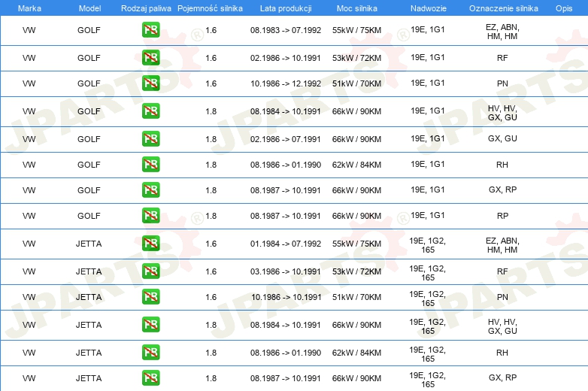Click 08.1986 -> 01.1990 in the Golf row
The image size is (588, 391).
point(286,165)
